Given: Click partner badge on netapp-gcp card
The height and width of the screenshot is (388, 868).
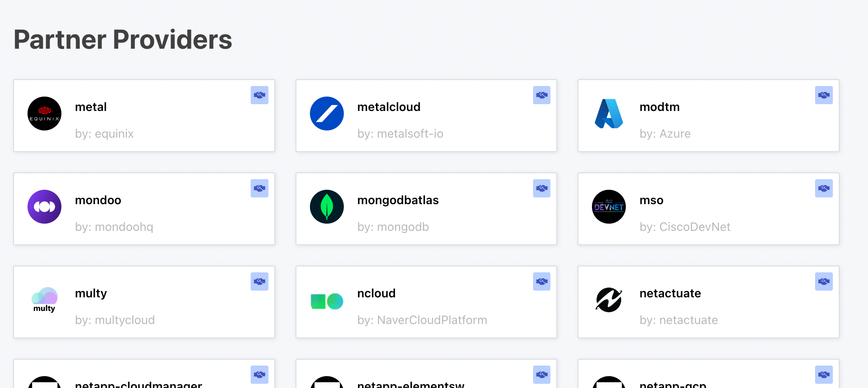Looking at the screenshot, I should [824, 375].
